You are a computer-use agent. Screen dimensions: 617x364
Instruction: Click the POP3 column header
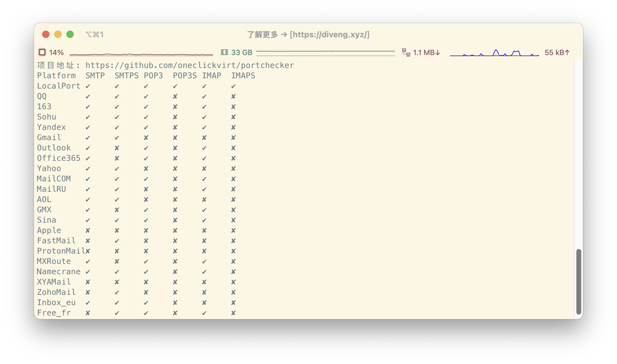[153, 76]
